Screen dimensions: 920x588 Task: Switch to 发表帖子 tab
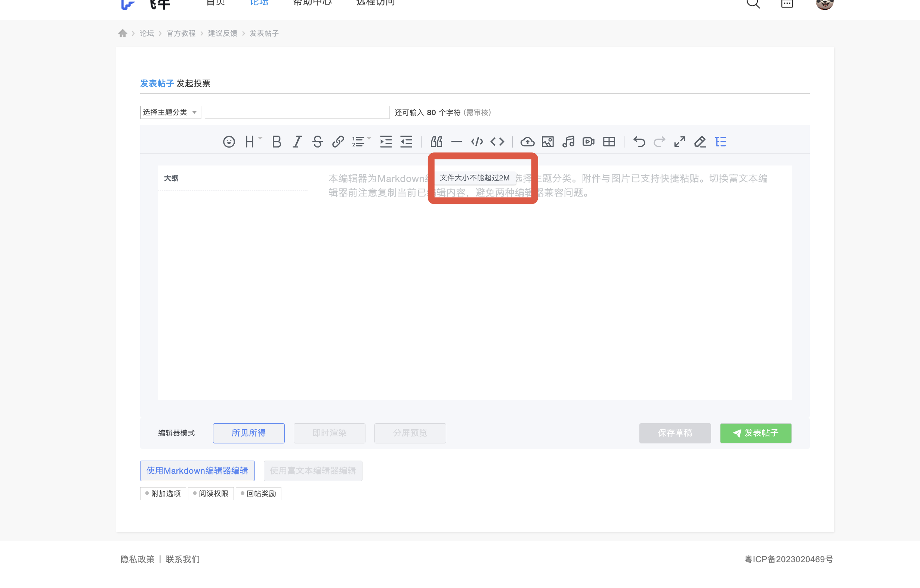click(x=157, y=83)
